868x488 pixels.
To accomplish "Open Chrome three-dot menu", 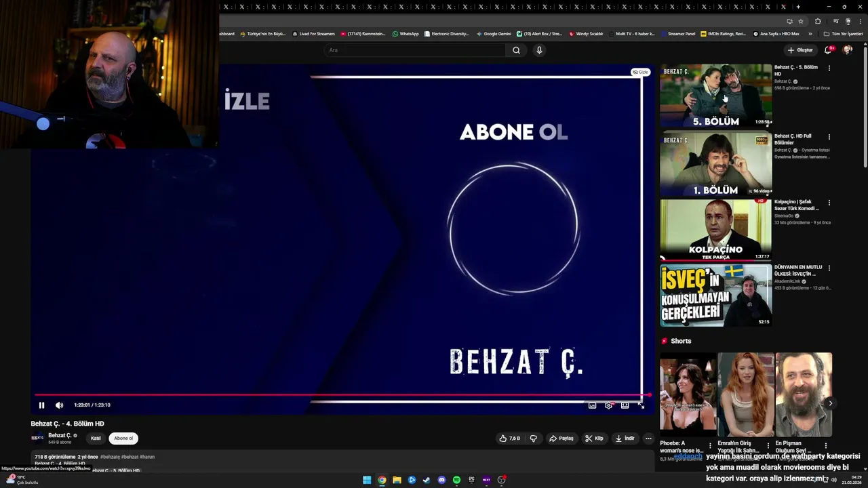I will [859, 21].
